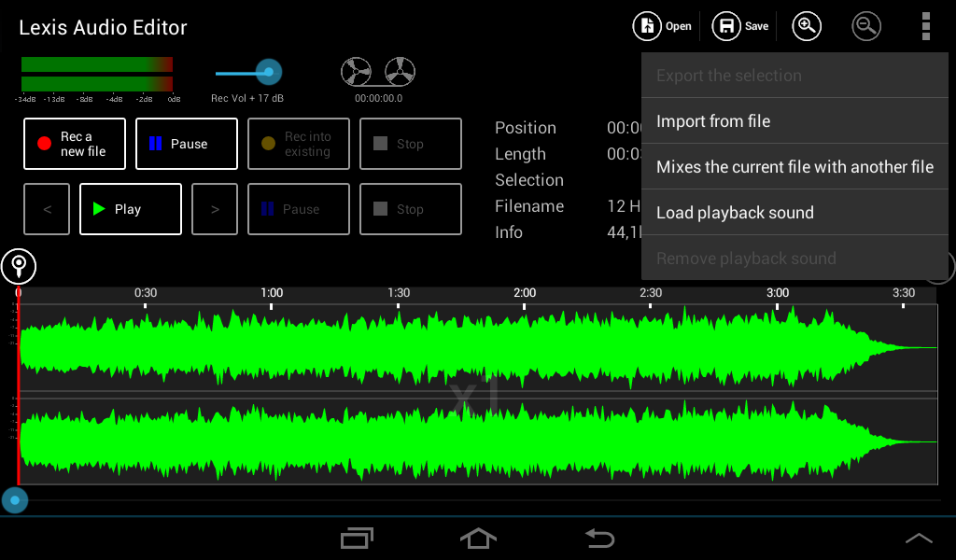Image resolution: width=956 pixels, height=560 pixels.
Task: Open Android recent apps
Action: [357, 538]
